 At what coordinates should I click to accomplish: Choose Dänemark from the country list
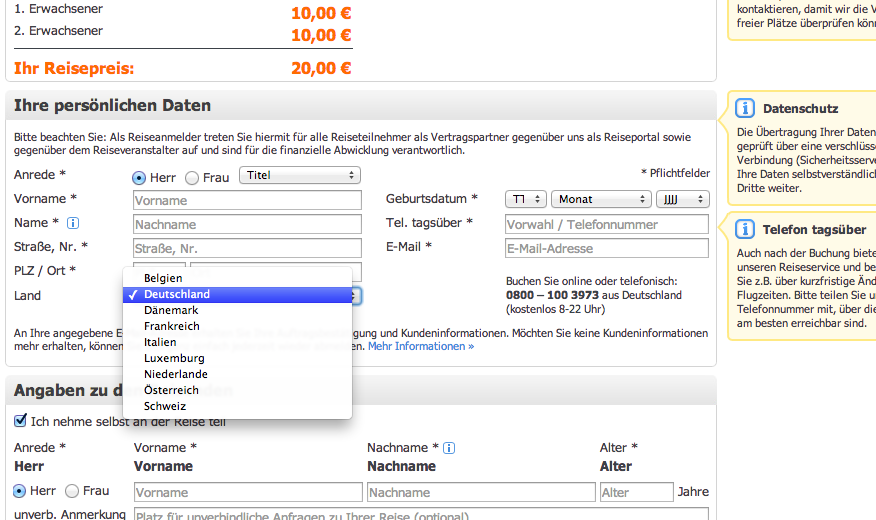click(x=237, y=311)
